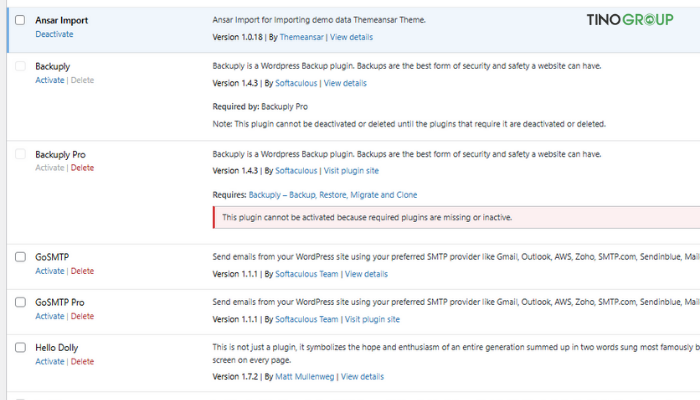Click the Ansar Import plugin name

62,21
